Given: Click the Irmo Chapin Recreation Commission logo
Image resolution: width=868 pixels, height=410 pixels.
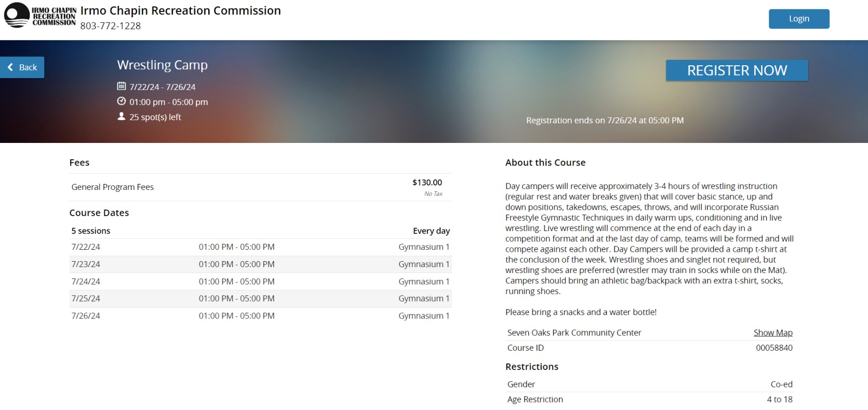Looking at the screenshot, I should click(40, 15).
